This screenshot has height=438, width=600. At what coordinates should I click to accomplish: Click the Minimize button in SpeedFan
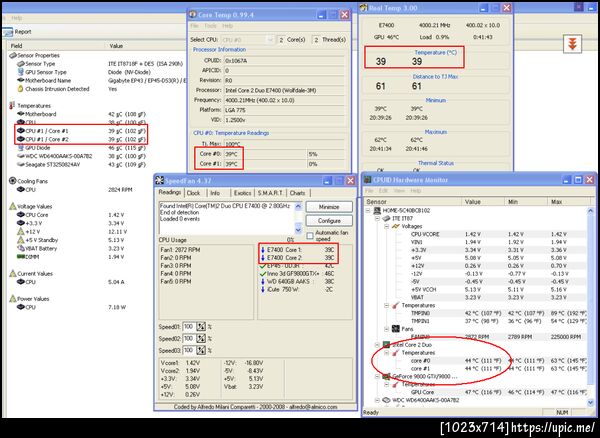tap(329, 207)
